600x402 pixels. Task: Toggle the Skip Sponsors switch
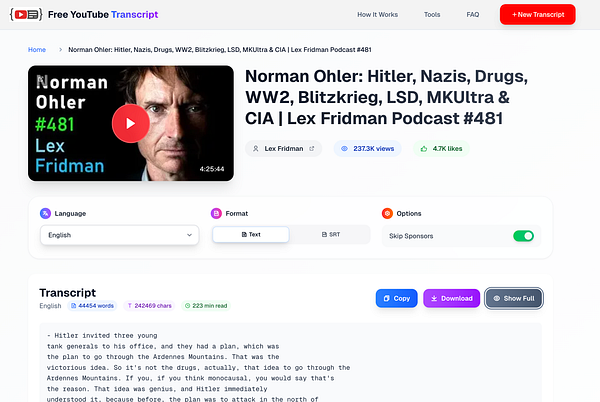tap(523, 236)
